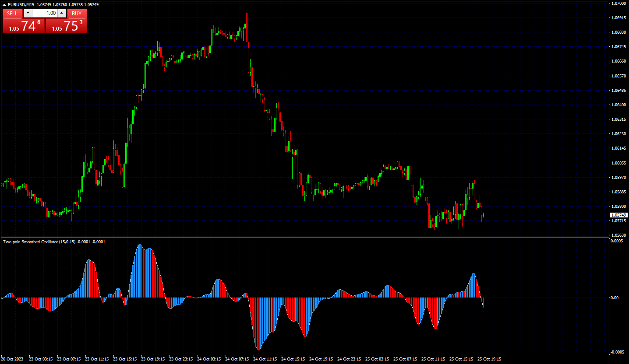Click the 23 Oct 19:15 time label

click(x=153, y=359)
